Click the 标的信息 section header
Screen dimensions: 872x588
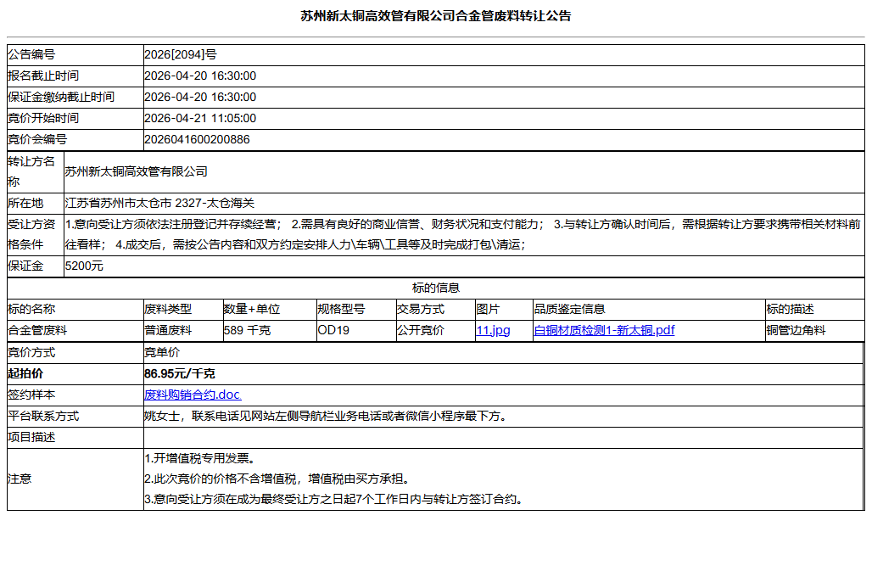[x=436, y=288]
